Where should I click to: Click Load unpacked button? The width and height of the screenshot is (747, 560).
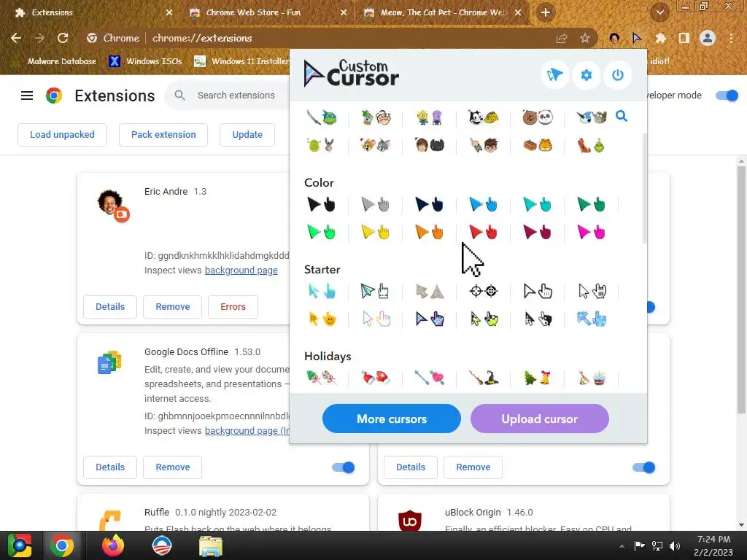(63, 135)
